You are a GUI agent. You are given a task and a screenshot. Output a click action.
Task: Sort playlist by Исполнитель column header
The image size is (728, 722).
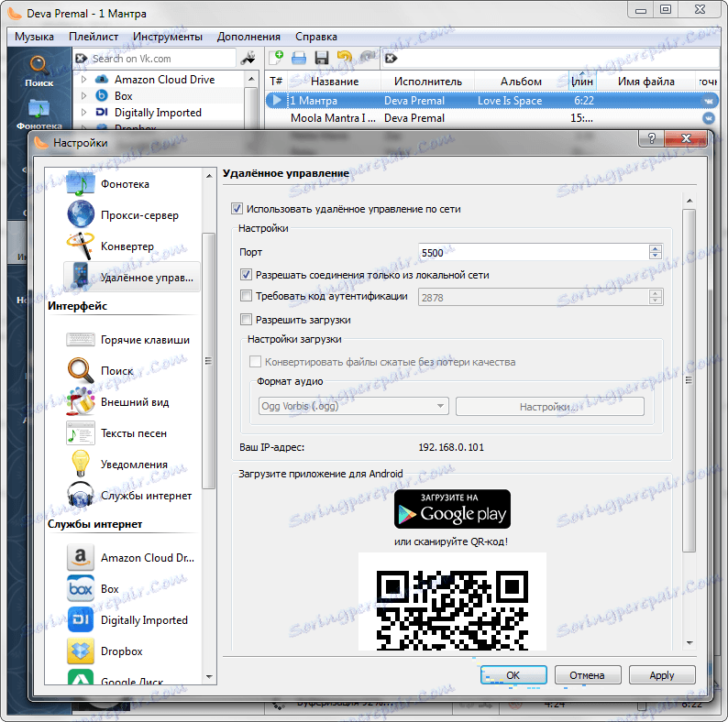[x=427, y=82]
